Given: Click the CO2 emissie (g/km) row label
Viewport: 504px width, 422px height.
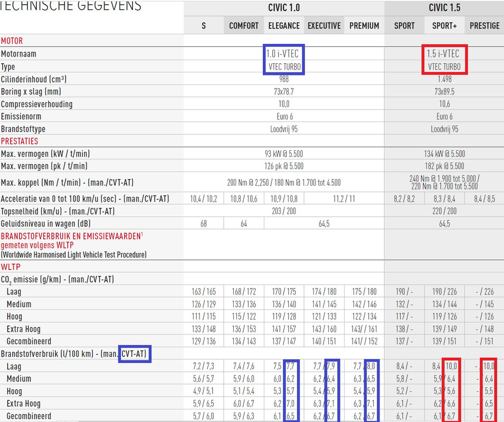Looking at the screenshot, I should (x=58, y=280).
